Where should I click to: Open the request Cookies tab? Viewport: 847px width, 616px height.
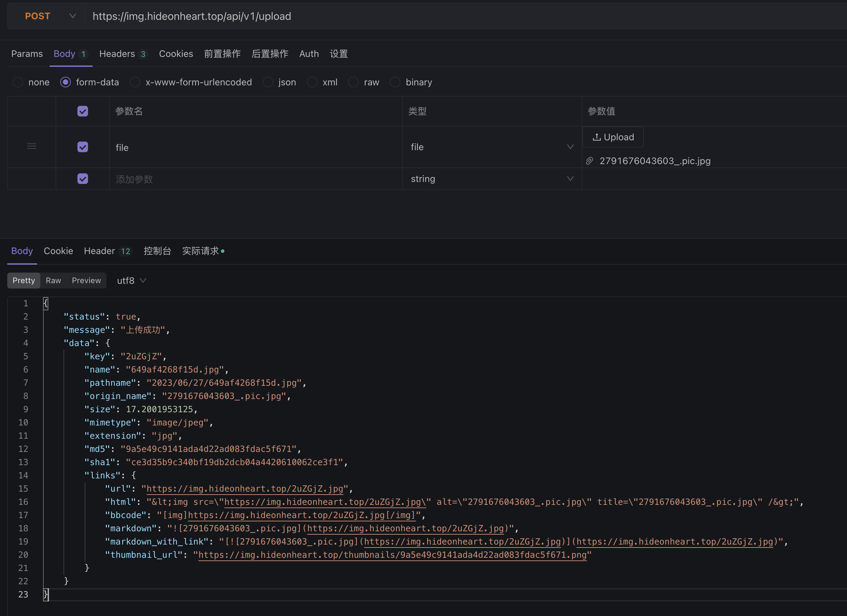[x=176, y=54]
